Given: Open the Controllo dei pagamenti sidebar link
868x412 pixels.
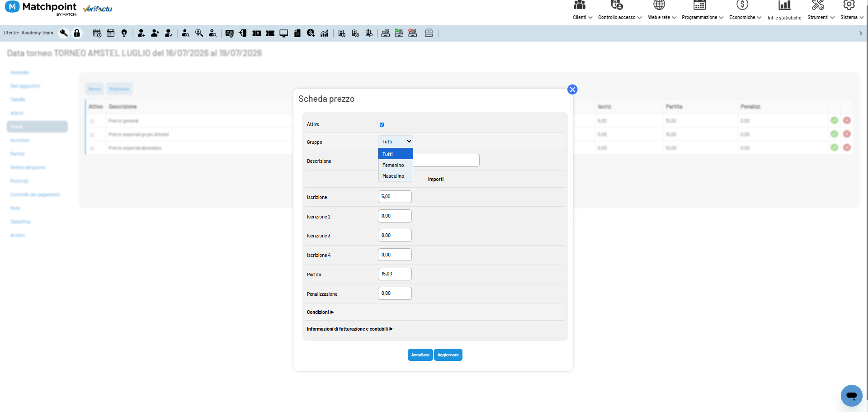Looking at the screenshot, I should click(x=35, y=194).
